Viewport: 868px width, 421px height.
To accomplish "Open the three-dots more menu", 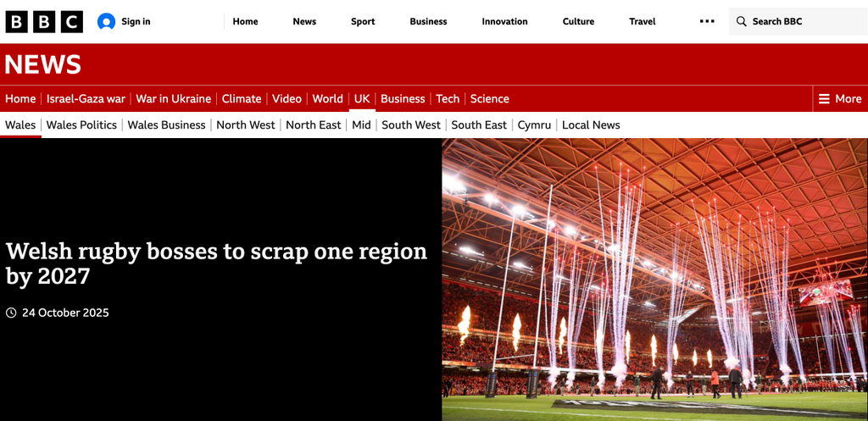I will point(707,21).
